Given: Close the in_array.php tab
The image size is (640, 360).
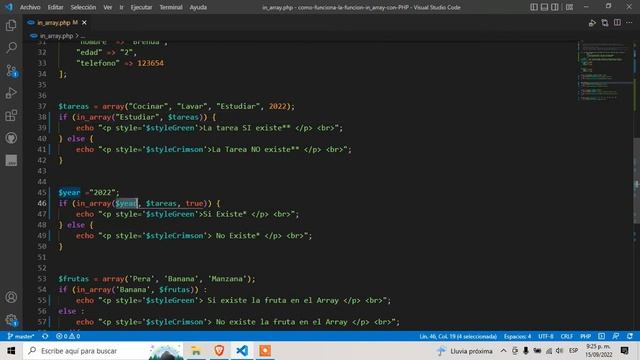Looking at the screenshot, I should tap(84, 23).
